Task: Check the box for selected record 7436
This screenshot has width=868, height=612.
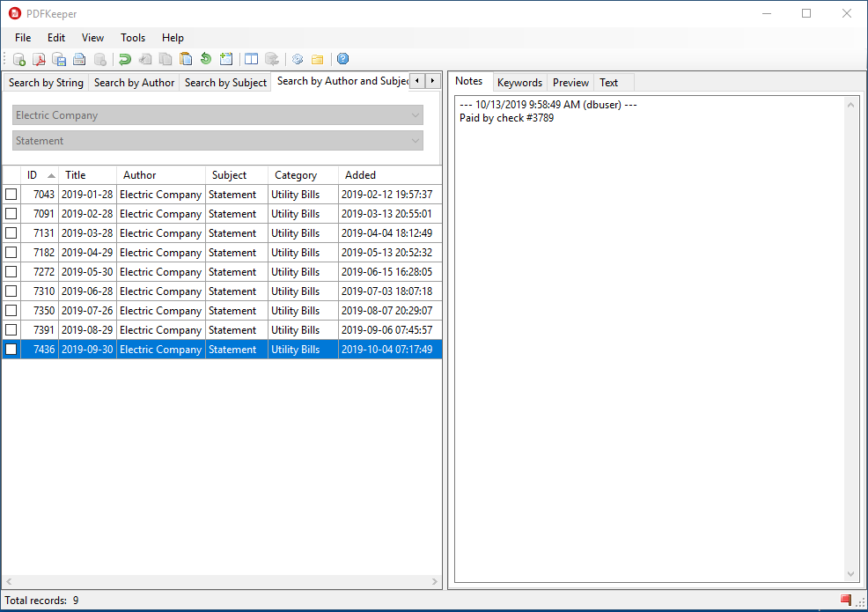Action: click(11, 350)
